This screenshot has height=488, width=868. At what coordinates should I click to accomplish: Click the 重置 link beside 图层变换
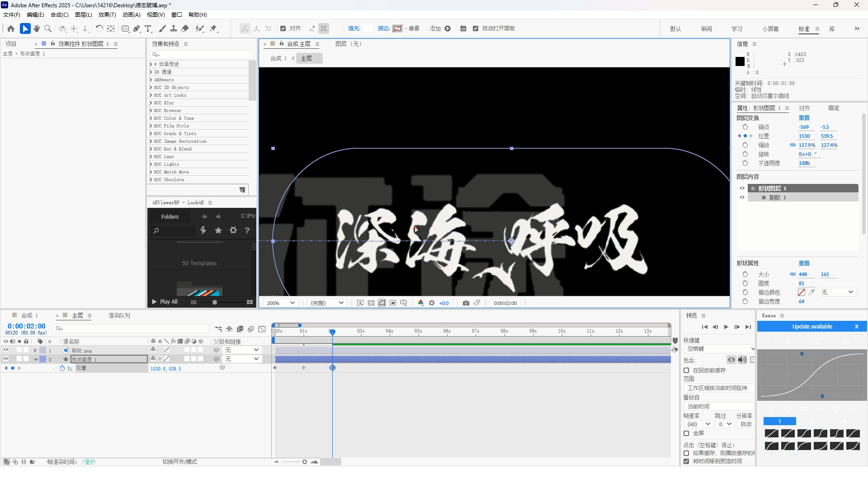[804, 117]
